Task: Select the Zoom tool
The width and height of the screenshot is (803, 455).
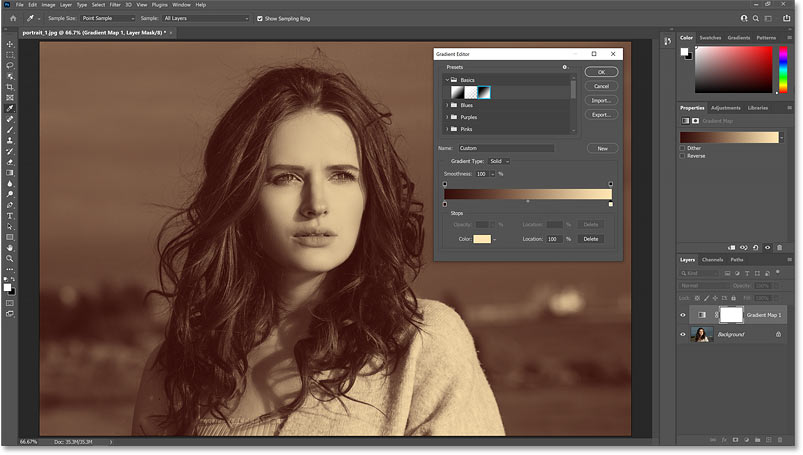Action: point(10,259)
